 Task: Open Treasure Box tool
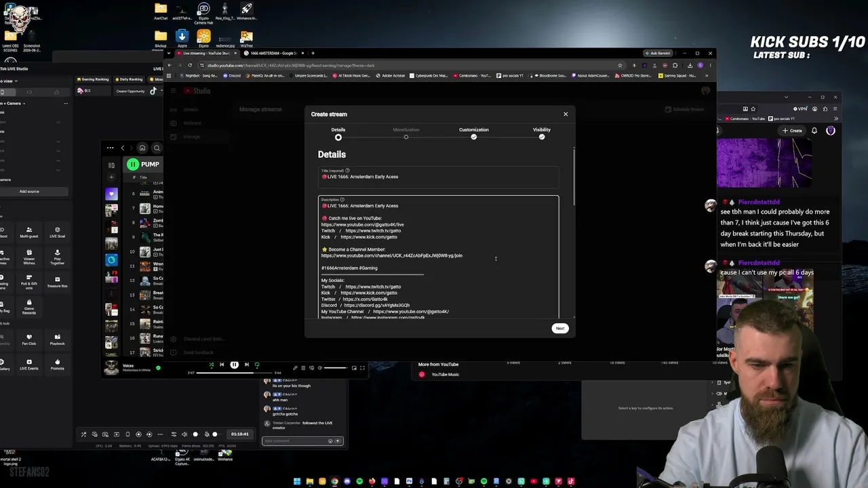pyautogui.click(x=57, y=281)
